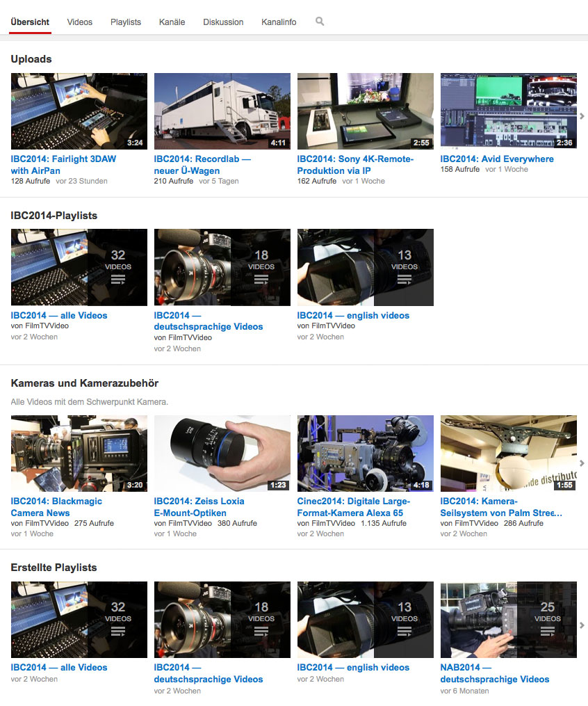Image resolution: width=588 pixels, height=706 pixels.
Task: Play the Recordlab Ü-Wagen truck thumbnail
Action: tap(222, 111)
